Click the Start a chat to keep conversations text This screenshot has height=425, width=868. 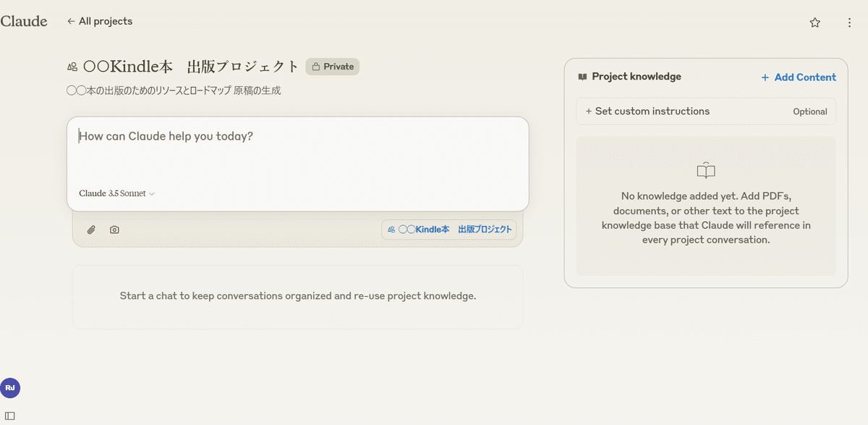pyautogui.click(x=297, y=296)
